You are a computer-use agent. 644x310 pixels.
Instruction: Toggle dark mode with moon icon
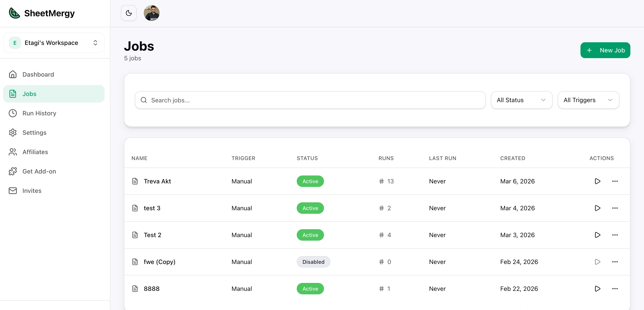tap(129, 13)
